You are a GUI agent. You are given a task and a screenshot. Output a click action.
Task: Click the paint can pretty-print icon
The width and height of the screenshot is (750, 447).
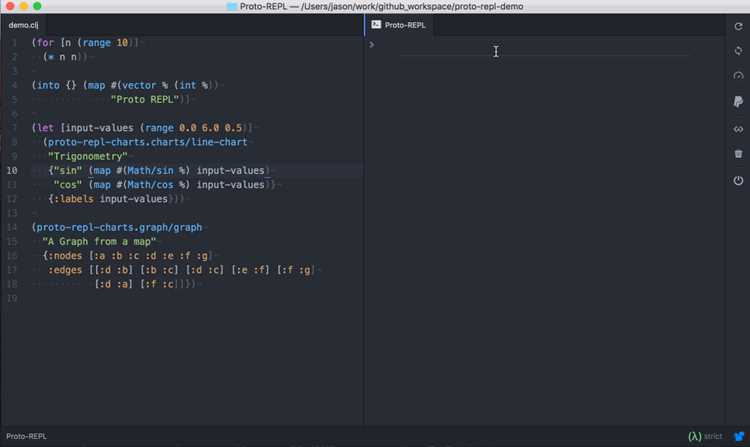[739, 101]
